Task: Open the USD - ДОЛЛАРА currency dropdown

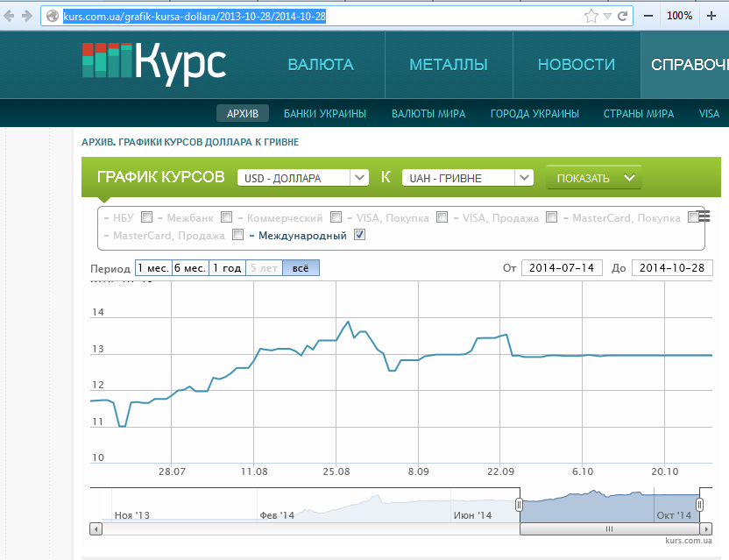Action: click(302, 178)
